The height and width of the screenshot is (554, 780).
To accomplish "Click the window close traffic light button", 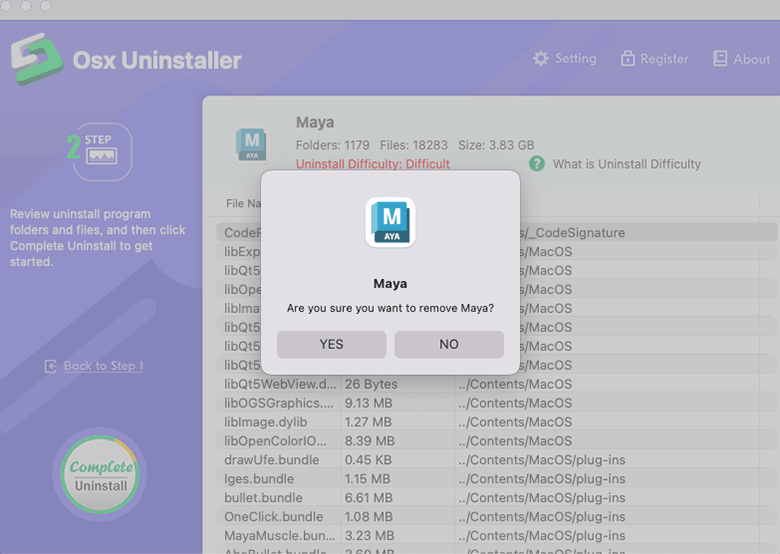I will coord(6,5).
